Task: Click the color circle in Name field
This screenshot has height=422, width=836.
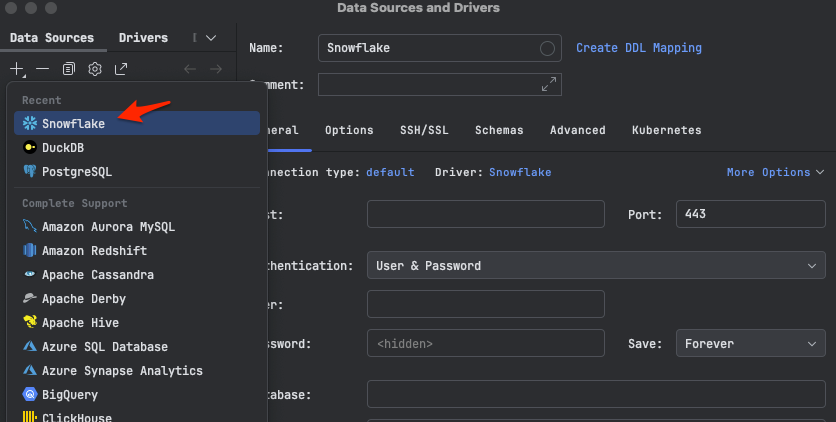Action: 547,48
